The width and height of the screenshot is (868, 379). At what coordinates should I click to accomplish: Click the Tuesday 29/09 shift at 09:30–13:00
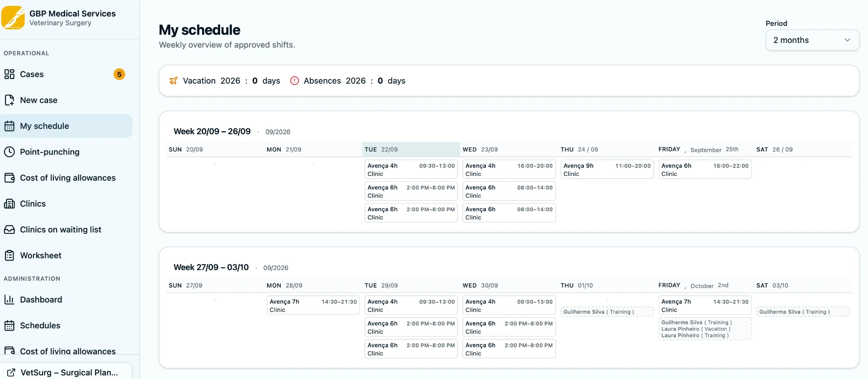click(x=411, y=305)
